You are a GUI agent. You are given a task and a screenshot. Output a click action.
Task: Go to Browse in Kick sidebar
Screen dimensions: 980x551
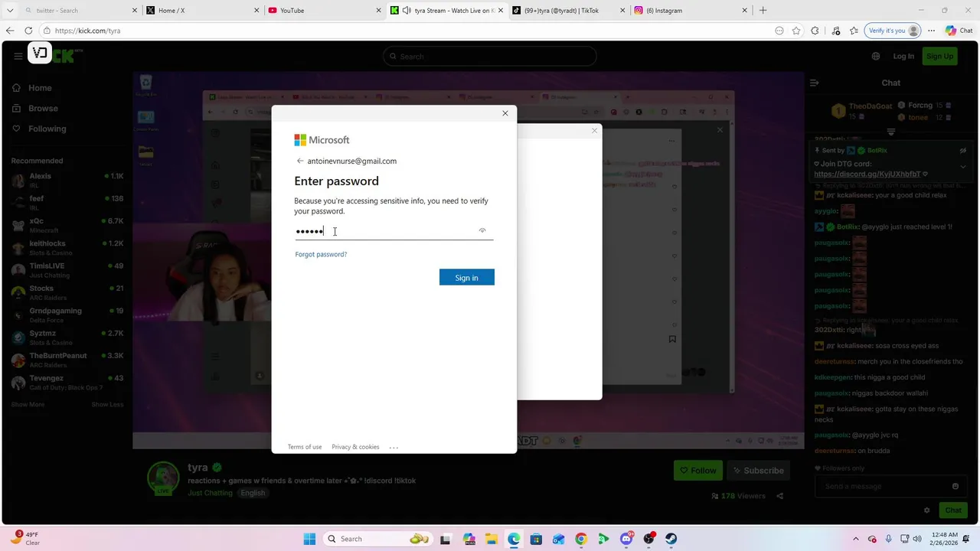pyautogui.click(x=43, y=108)
